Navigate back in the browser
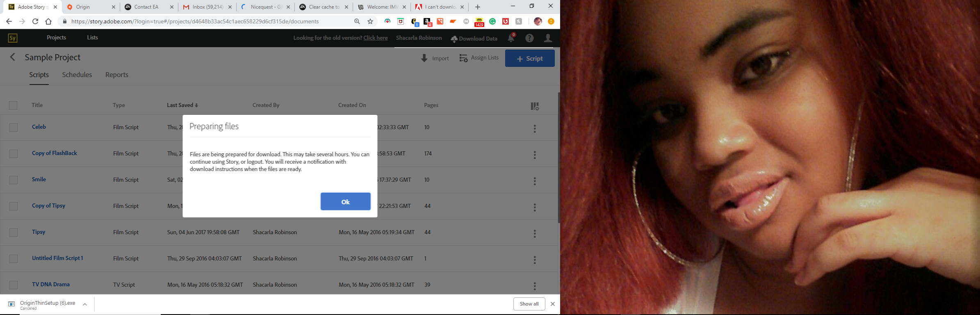980x315 pixels. [x=9, y=21]
